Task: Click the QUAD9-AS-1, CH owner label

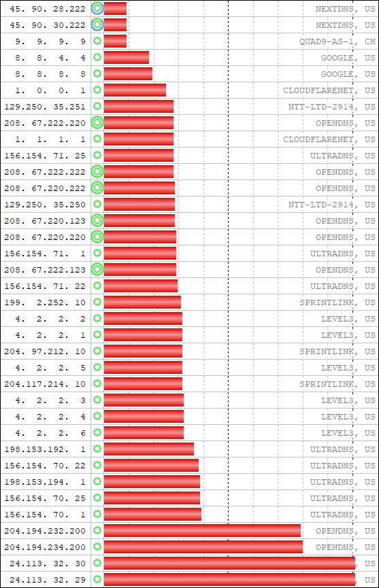Action: [337, 41]
